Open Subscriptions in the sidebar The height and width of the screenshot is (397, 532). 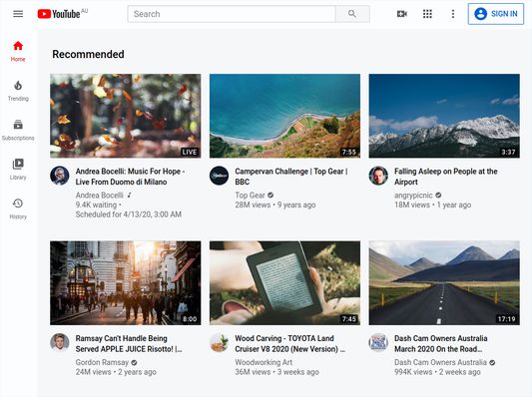click(18, 131)
